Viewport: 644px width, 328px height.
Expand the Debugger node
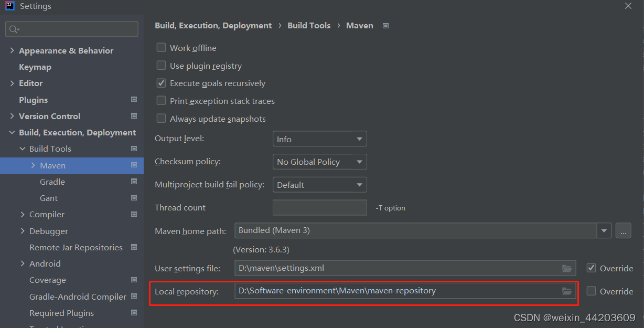[x=23, y=231]
